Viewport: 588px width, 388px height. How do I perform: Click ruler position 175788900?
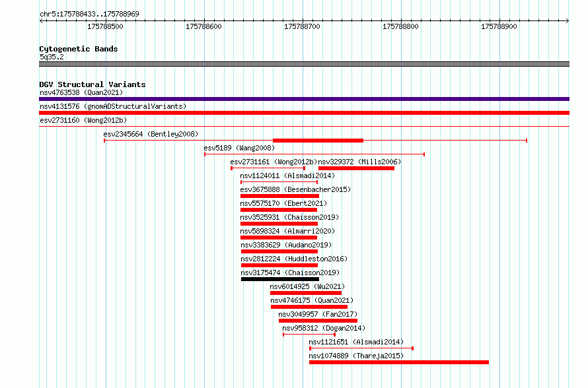click(499, 26)
